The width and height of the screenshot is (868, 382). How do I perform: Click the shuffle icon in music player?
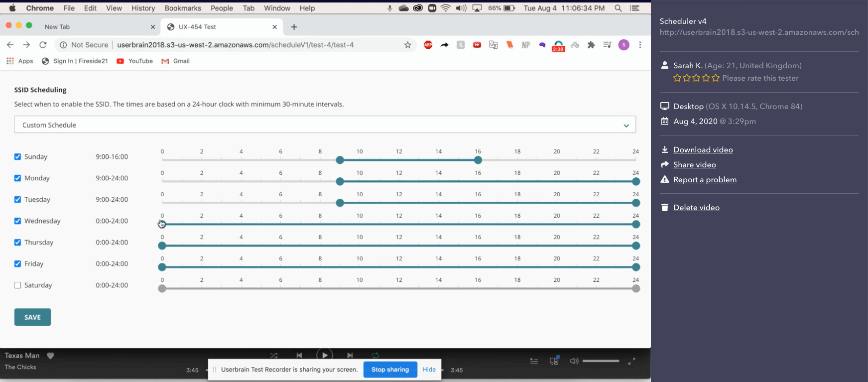(274, 355)
